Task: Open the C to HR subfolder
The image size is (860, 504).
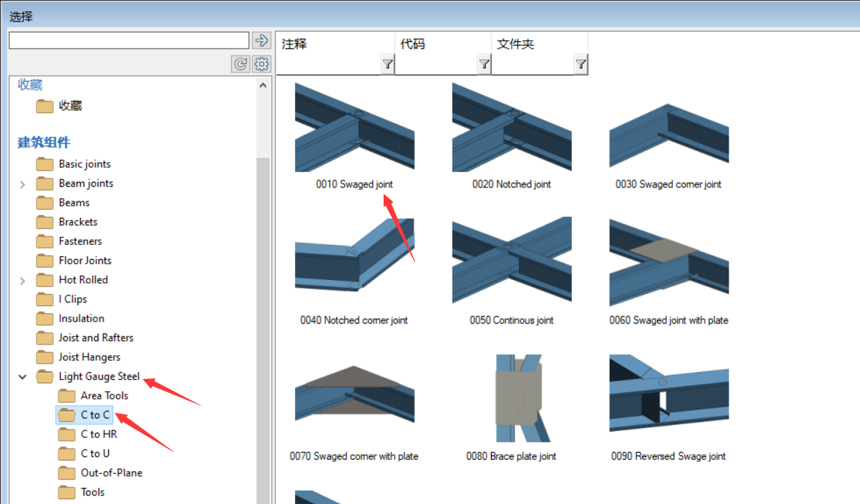Action: (98, 435)
